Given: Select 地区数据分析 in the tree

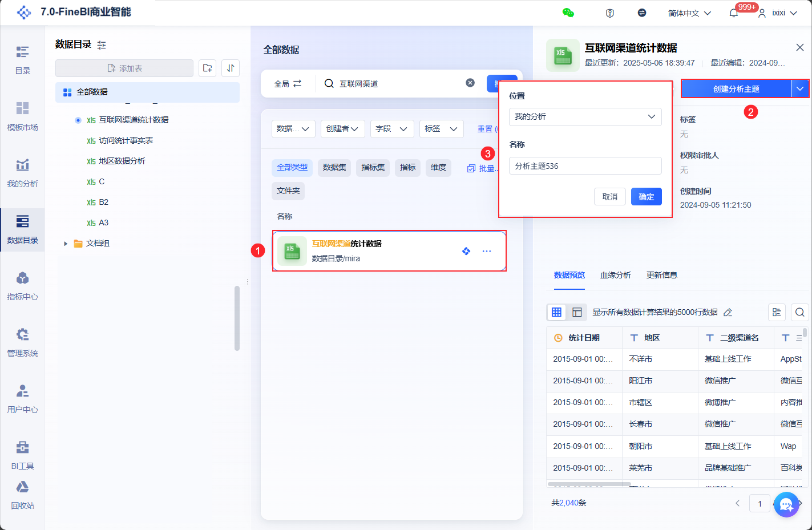Looking at the screenshot, I should tap(122, 161).
